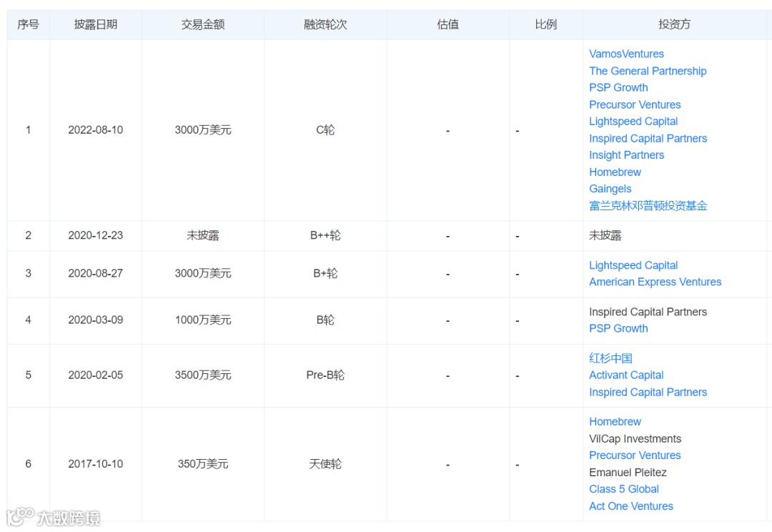Image resolution: width=772 pixels, height=532 pixels.
Task: Open VamosVentures investor link
Action: tap(626, 54)
